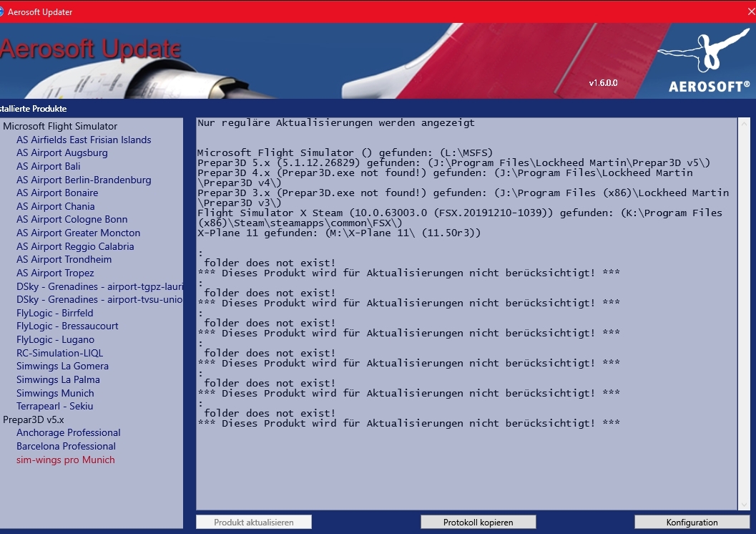Select DSky Grenadines airport-tgpz entry
Viewport: 756px width, 534px height.
tap(99, 286)
